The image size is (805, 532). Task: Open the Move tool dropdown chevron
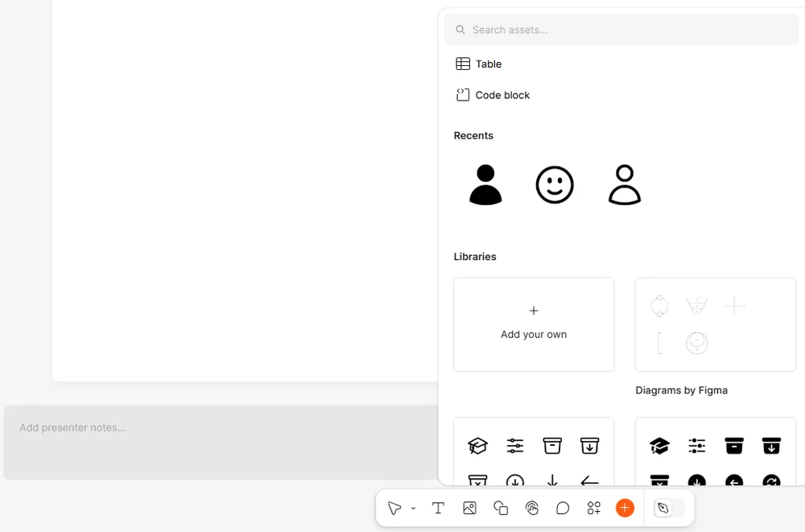(413, 509)
